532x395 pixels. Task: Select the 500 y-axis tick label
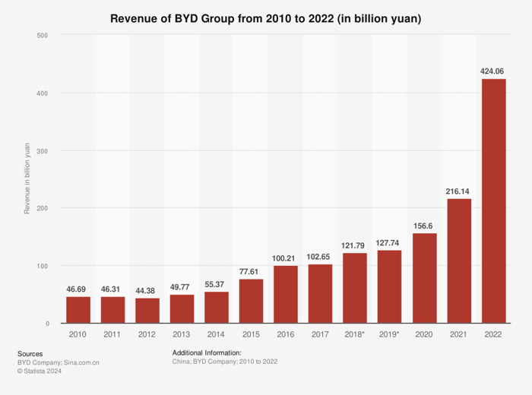pyautogui.click(x=42, y=35)
